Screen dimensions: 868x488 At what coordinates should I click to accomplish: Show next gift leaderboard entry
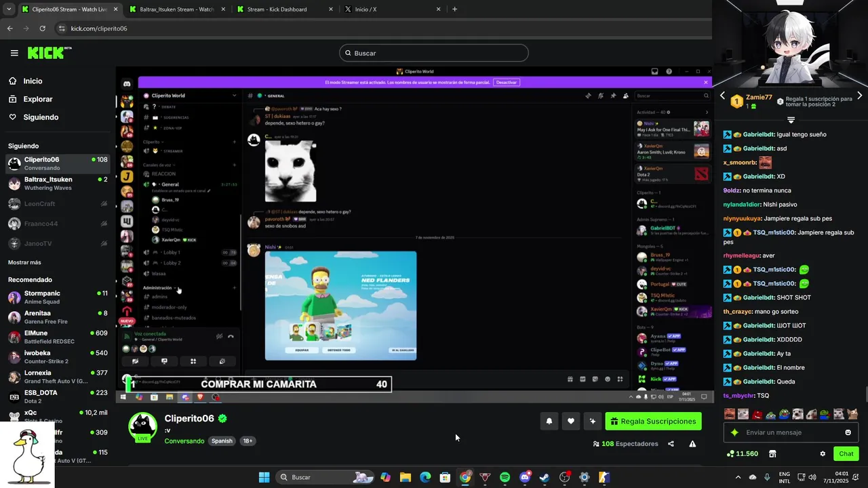click(860, 96)
